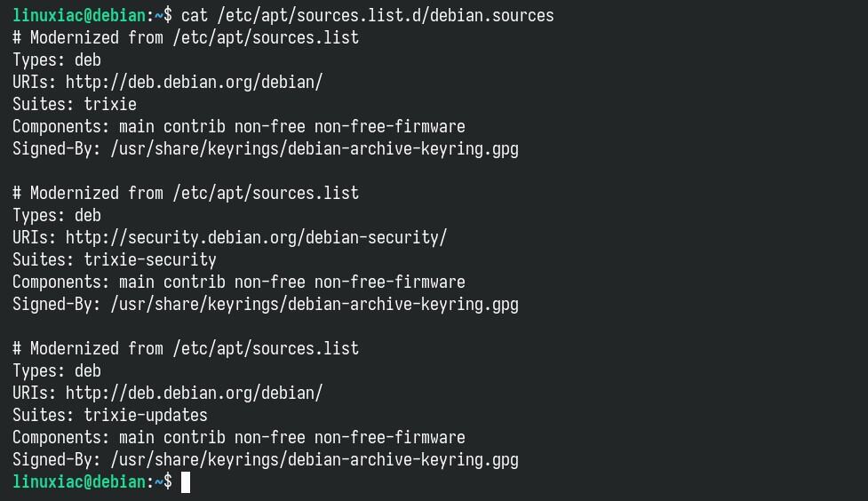Screen dimensions: 868x501
Task: Click the third Signed-By keyring path
Action: (315, 460)
